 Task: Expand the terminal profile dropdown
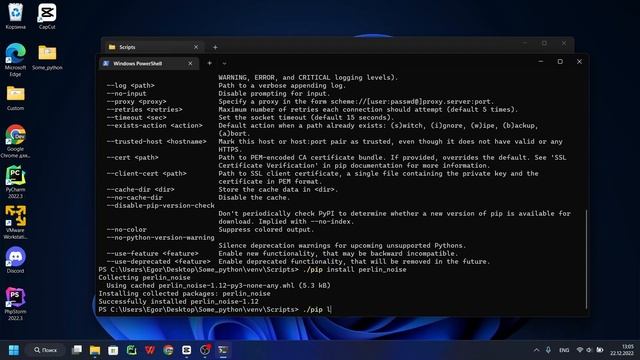pos(224,64)
